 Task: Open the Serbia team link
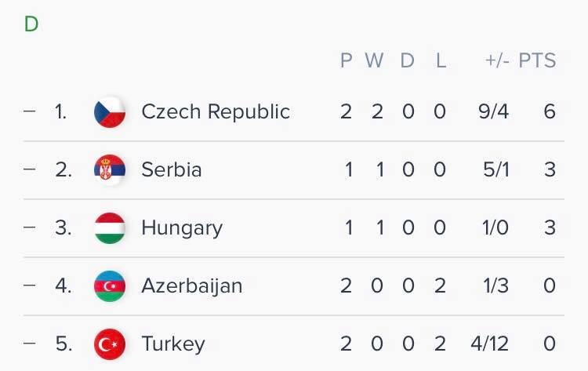pyautogui.click(x=172, y=170)
